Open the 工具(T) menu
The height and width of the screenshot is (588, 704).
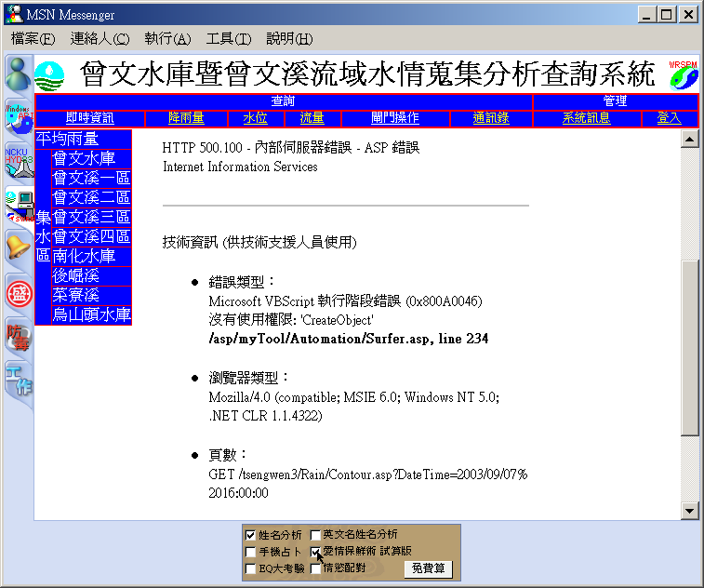click(x=229, y=39)
